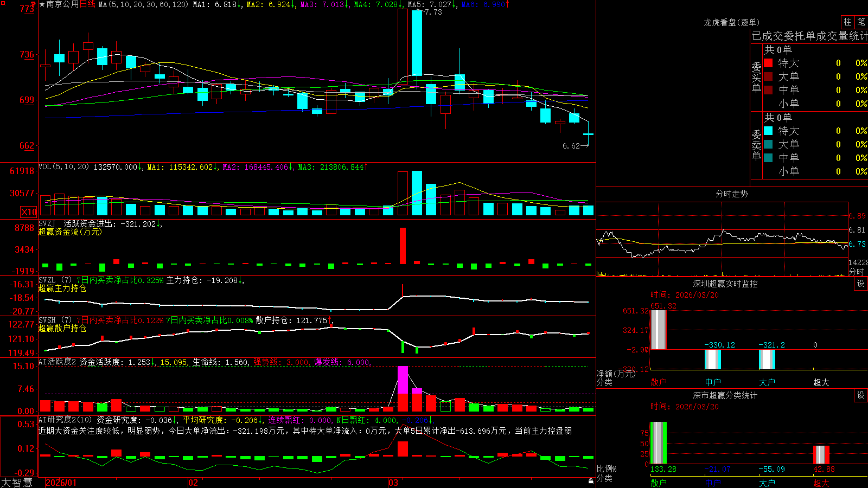Click the 已成交委托单成交量统计 header
This screenshot has height=488, width=868.
[x=809, y=36]
